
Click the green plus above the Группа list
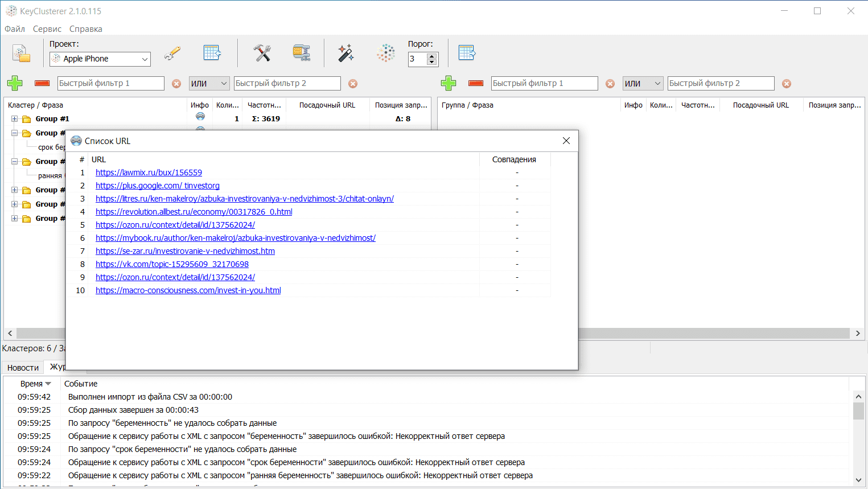(x=449, y=83)
